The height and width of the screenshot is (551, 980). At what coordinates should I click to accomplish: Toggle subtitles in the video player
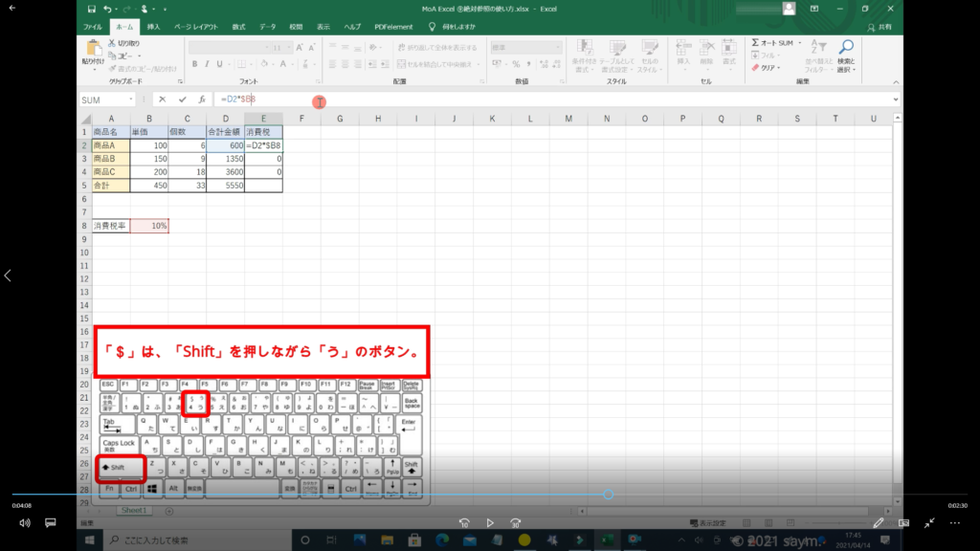51,523
